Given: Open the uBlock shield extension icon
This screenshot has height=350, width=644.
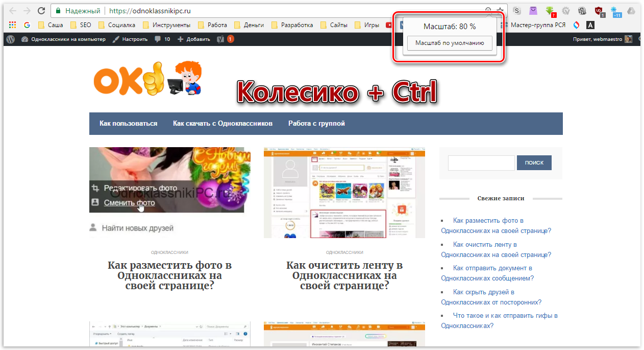Looking at the screenshot, I should (x=599, y=11).
